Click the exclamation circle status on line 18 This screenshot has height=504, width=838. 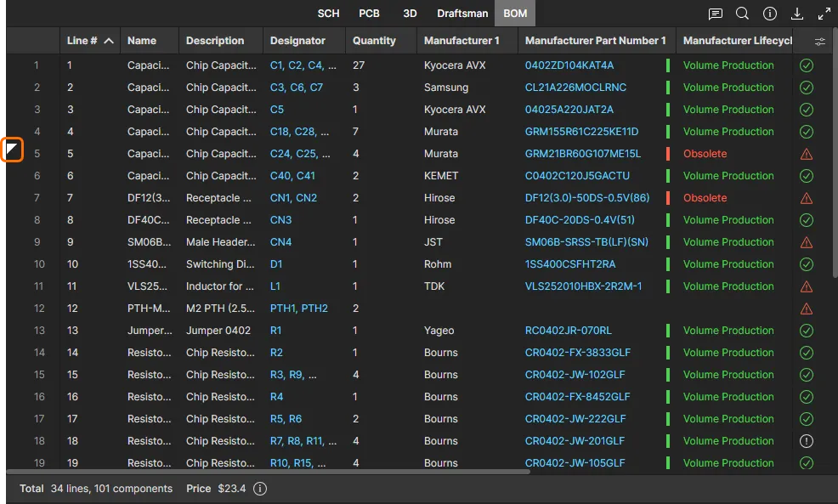[807, 441]
